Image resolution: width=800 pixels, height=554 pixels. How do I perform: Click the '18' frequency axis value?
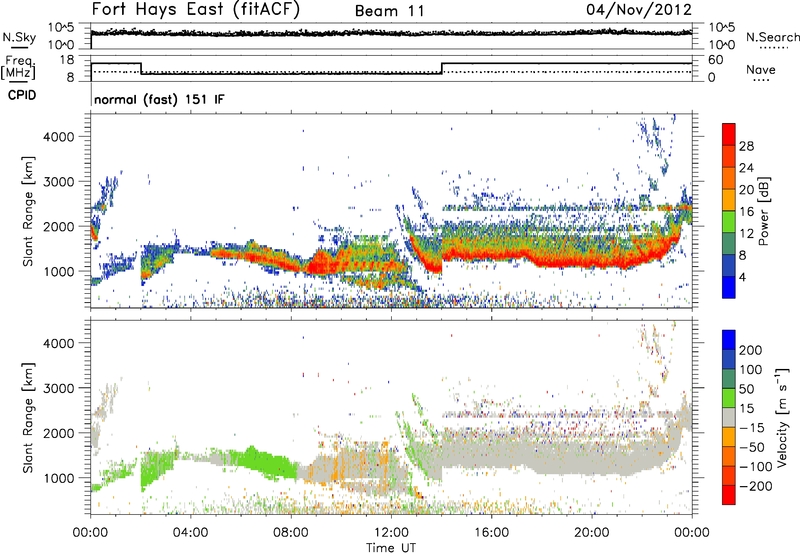tap(67, 60)
